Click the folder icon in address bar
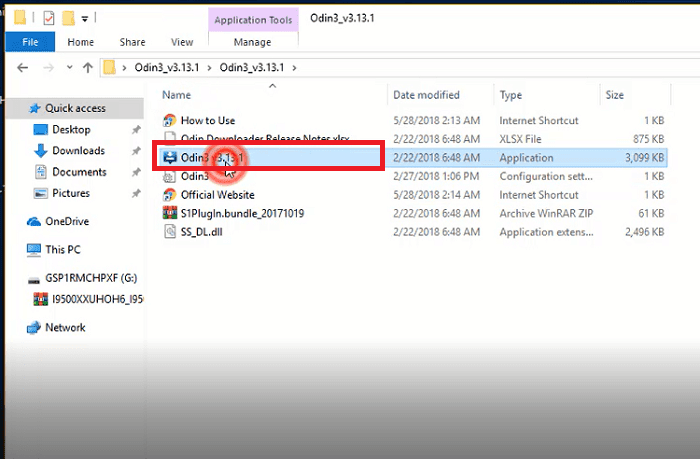Viewport: 700px width, 459px height. tap(109, 67)
